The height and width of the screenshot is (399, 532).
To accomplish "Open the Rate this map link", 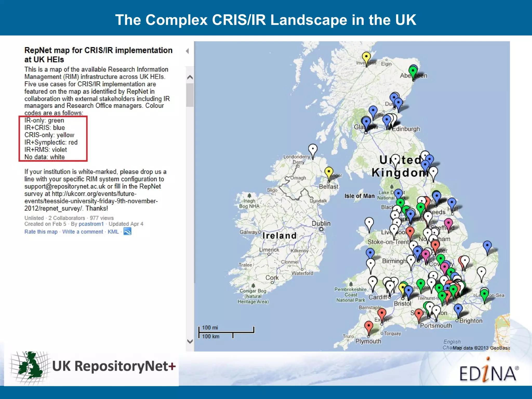I will [41, 232].
